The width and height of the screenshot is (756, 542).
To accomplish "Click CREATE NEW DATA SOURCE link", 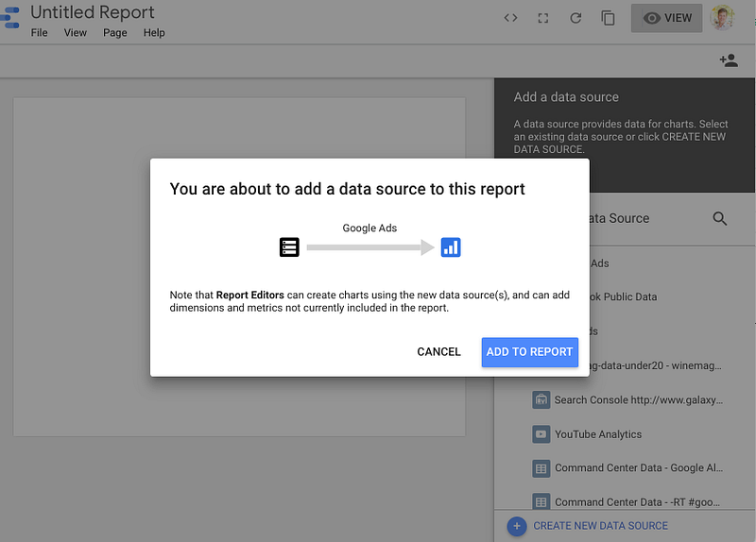I will (x=600, y=526).
